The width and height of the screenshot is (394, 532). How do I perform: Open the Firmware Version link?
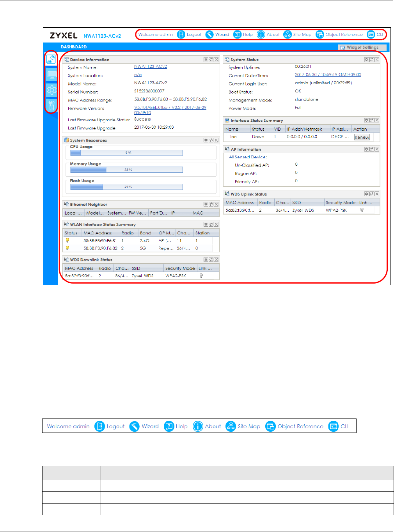click(170, 110)
